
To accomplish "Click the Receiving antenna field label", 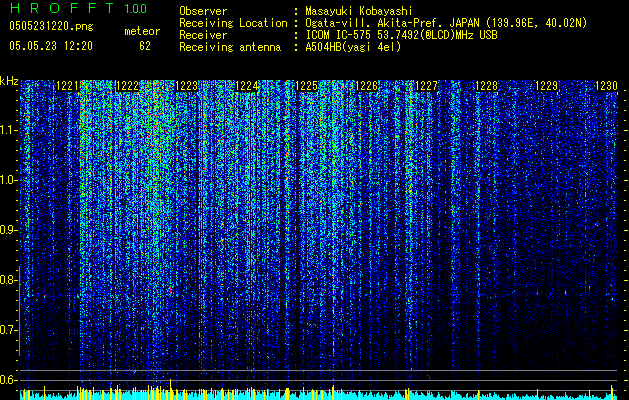I will click(230, 47).
